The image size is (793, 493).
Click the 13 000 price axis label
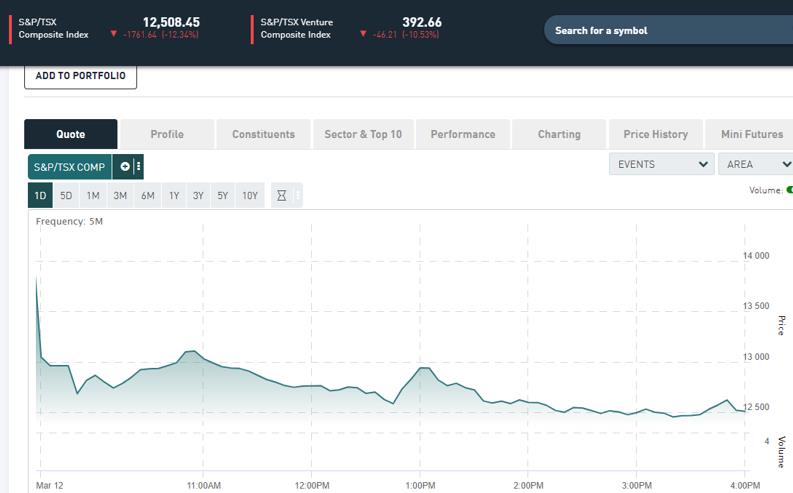pos(756,357)
